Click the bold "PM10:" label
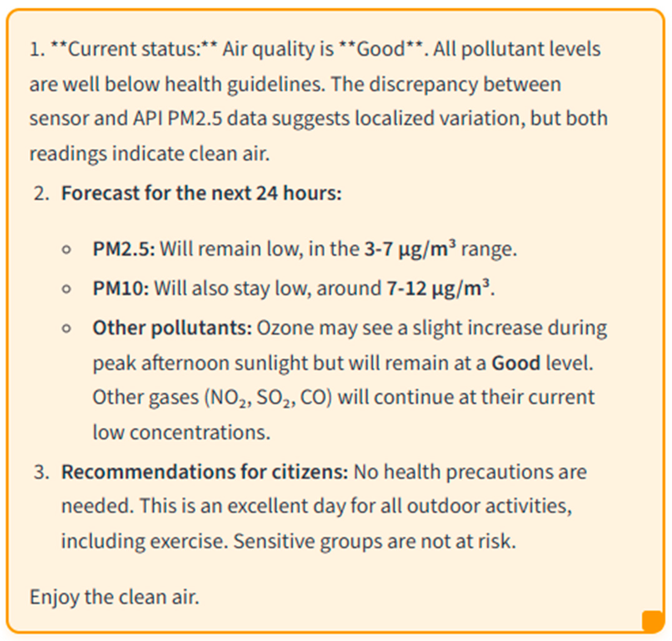The image size is (672, 641). click(x=121, y=288)
